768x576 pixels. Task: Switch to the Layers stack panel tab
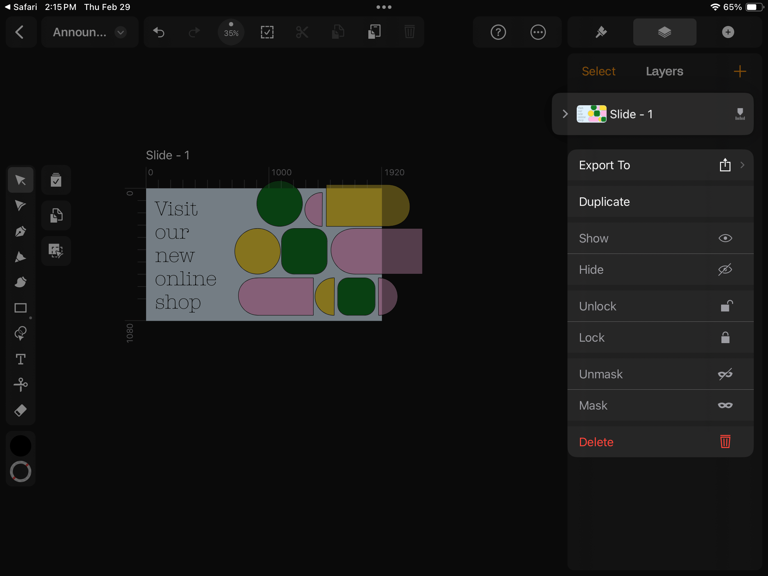point(664,32)
